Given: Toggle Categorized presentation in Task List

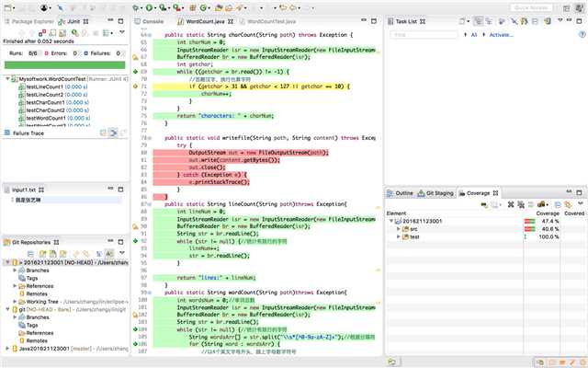Looking at the screenshot, I should (479, 21).
